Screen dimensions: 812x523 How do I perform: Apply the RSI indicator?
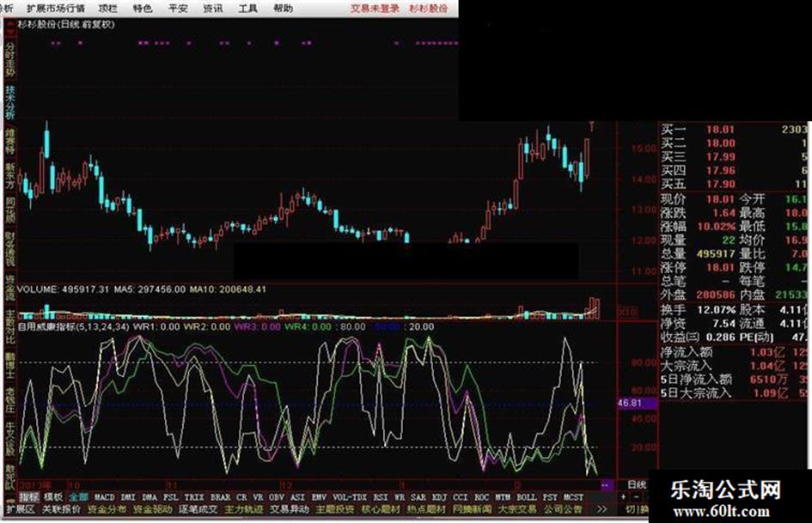[381, 497]
